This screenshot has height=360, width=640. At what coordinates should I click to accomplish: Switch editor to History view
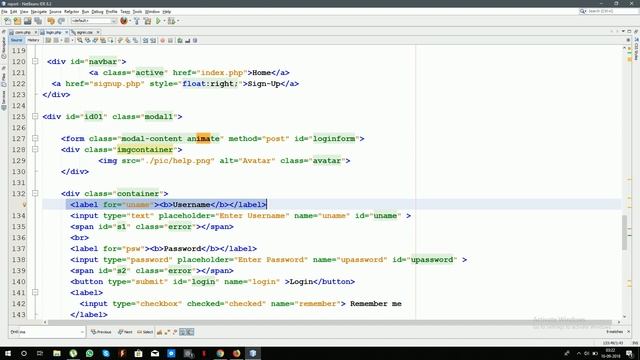33,40
